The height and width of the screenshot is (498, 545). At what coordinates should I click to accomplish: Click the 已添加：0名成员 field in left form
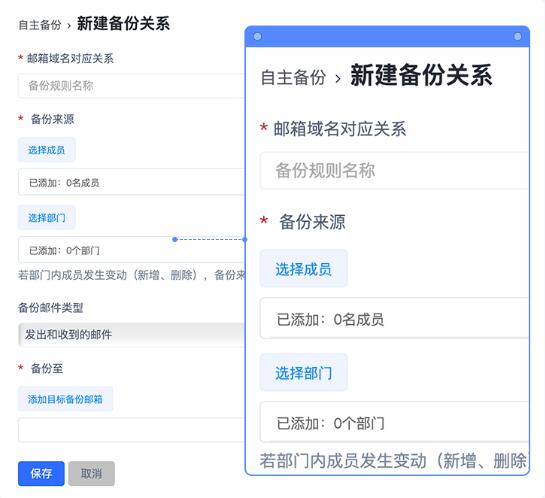pos(131,182)
